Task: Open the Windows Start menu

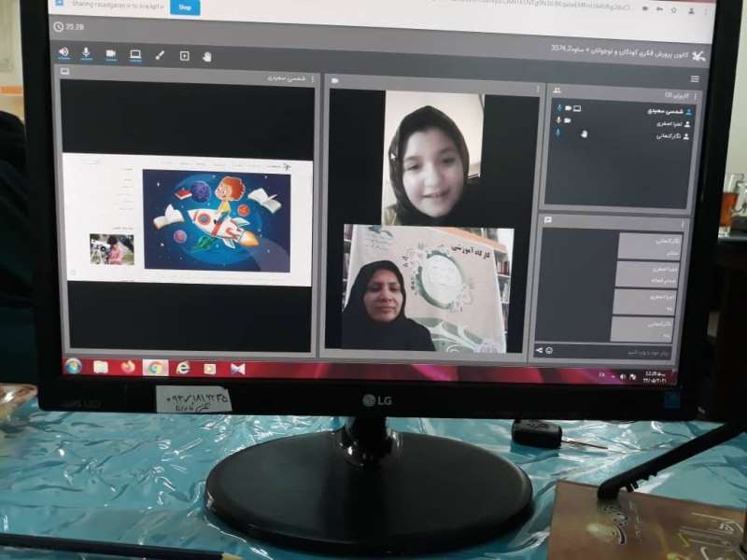Action: tap(73, 366)
